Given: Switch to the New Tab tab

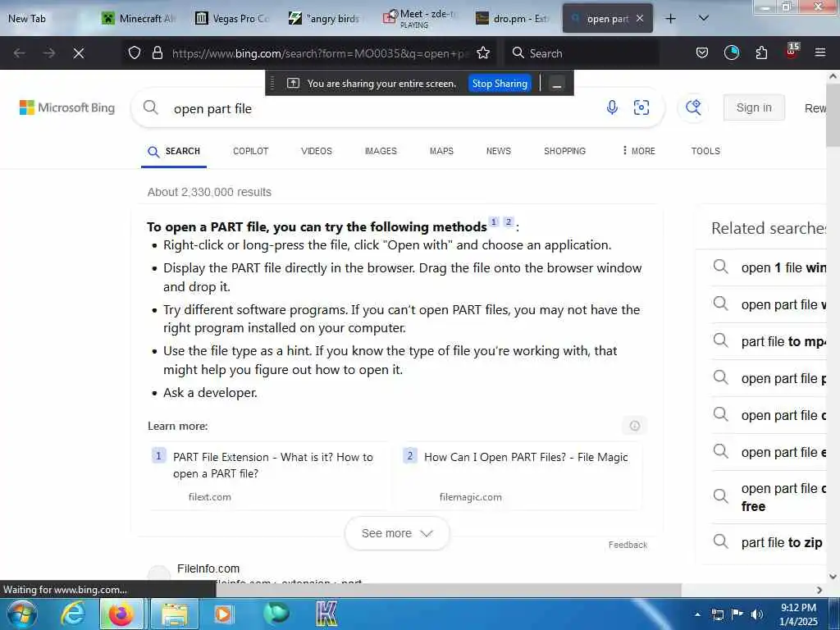Looking at the screenshot, I should coord(45,19).
